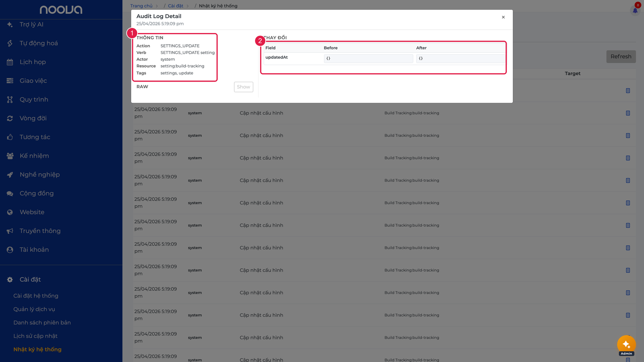Select the Action value SETTINGS_UPDATE

180,46
